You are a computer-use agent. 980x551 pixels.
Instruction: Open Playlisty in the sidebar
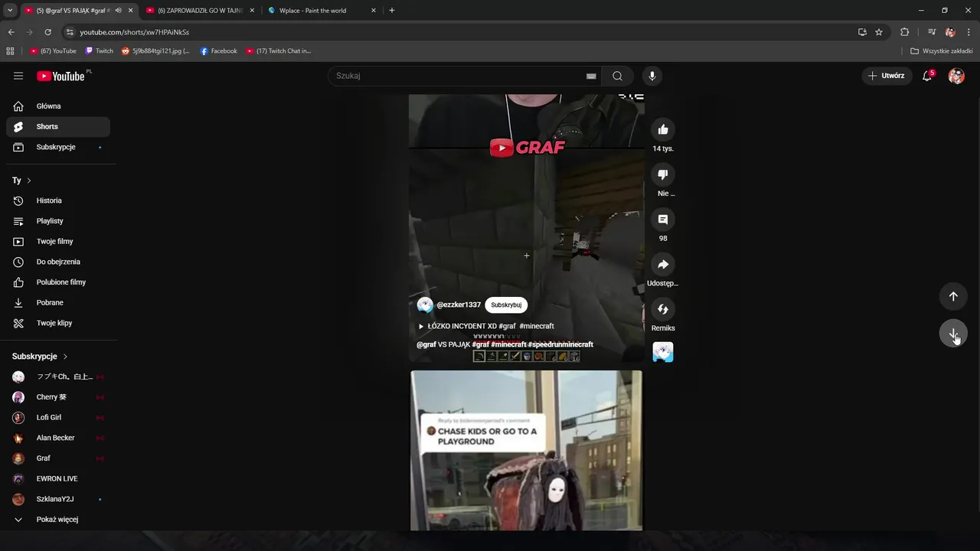coord(58,221)
